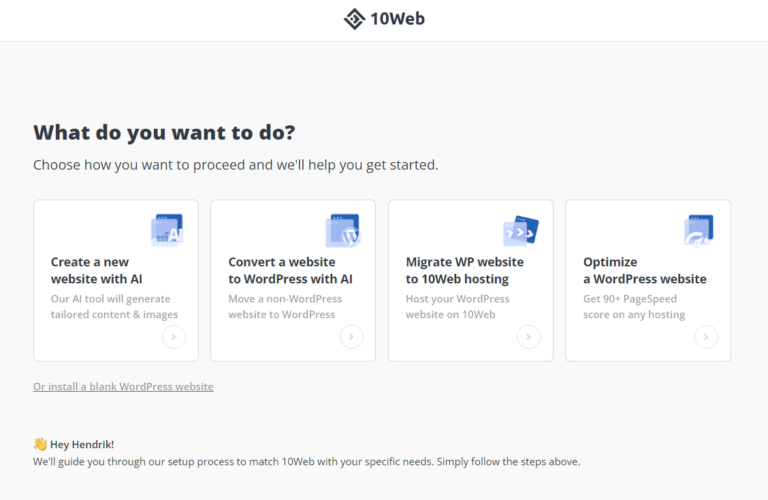Choose "Optimize a WordPress website" title
The width and height of the screenshot is (768, 500).
click(x=644, y=270)
